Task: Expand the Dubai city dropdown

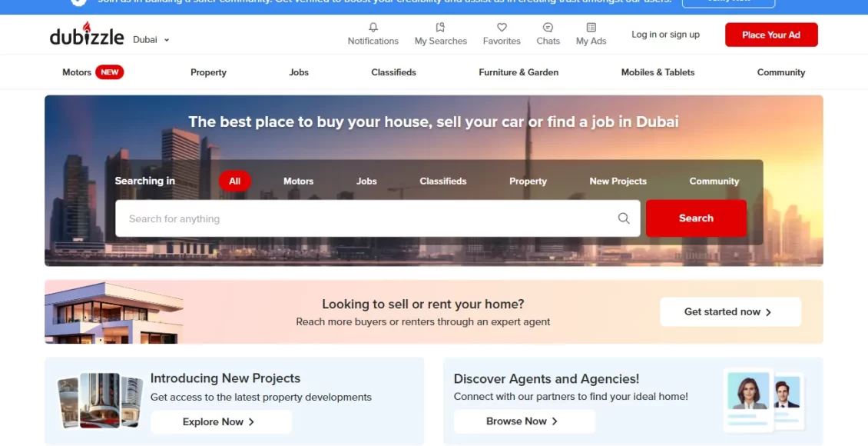Action: tap(151, 40)
